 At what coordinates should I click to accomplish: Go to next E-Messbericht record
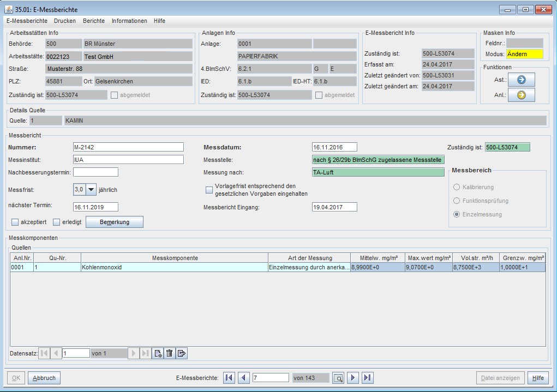pos(353,378)
